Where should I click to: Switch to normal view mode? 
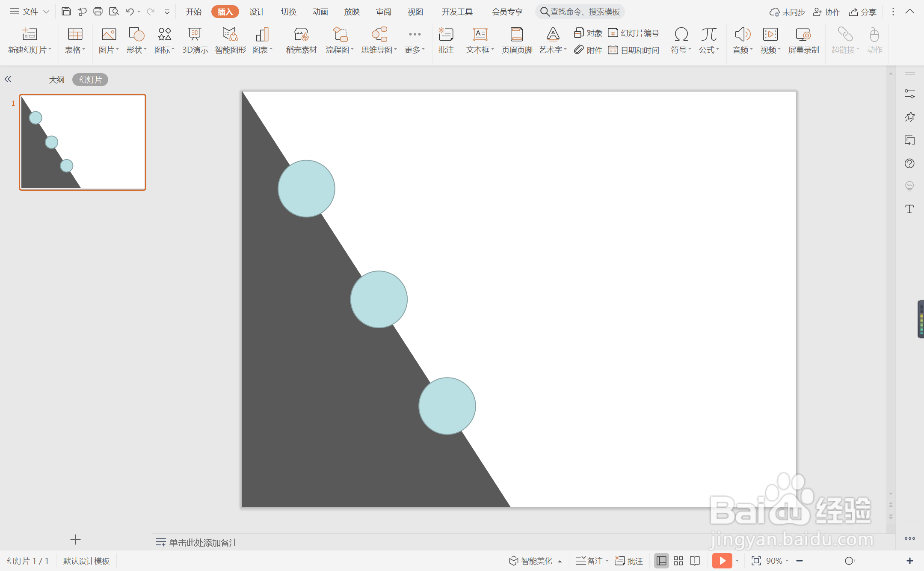coord(661,561)
